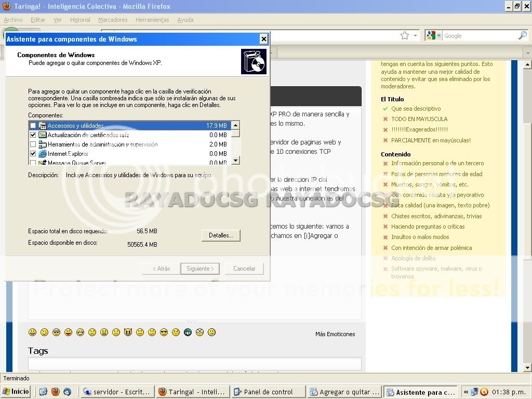Click the Windows components CD box icon

(254, 61)
